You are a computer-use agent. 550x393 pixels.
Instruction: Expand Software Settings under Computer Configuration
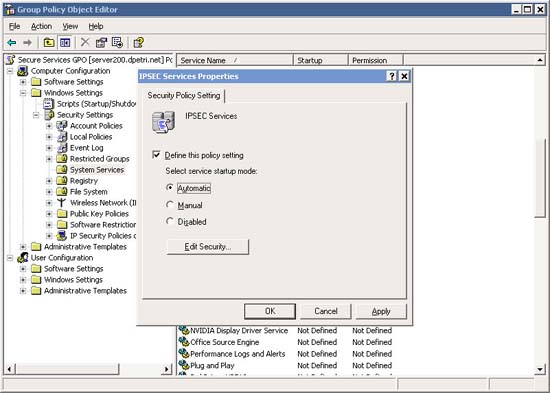point(23,82)
